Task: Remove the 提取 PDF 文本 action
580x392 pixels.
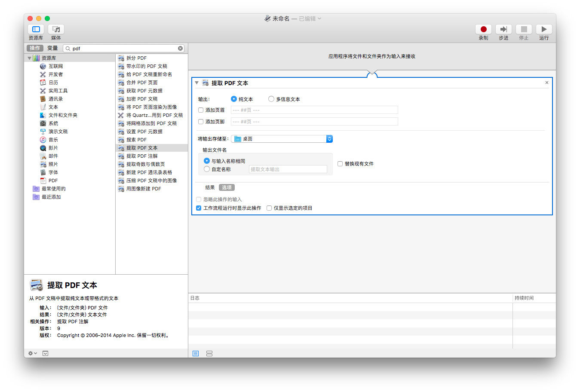Action: (x=547, y=83)
